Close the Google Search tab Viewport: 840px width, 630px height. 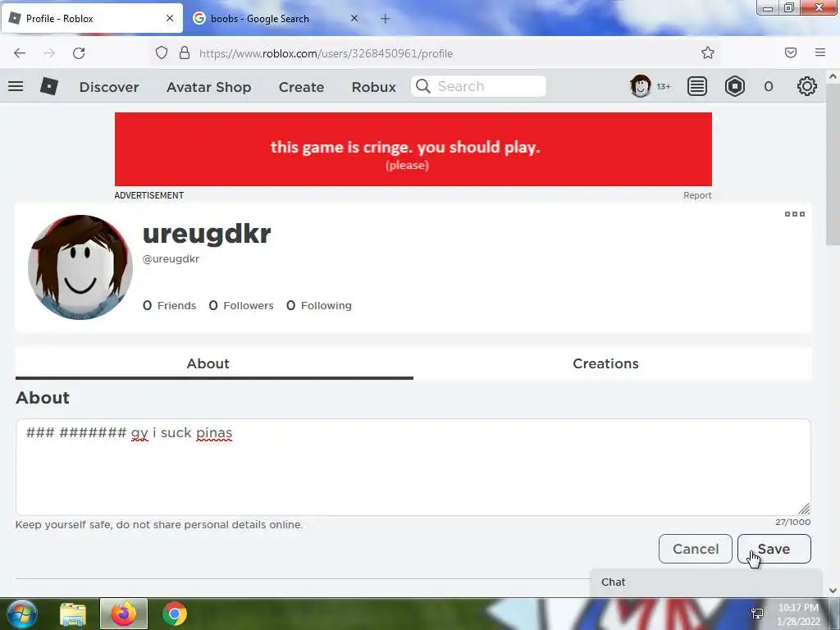click(x=354, y=18)
